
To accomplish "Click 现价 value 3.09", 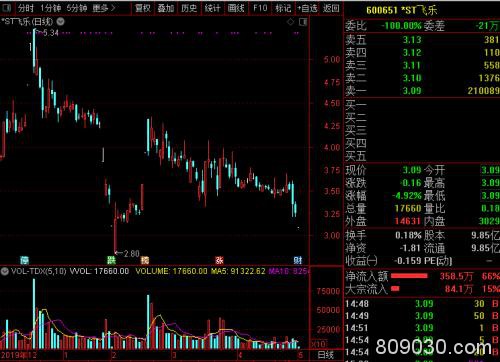I will point(412,170).
